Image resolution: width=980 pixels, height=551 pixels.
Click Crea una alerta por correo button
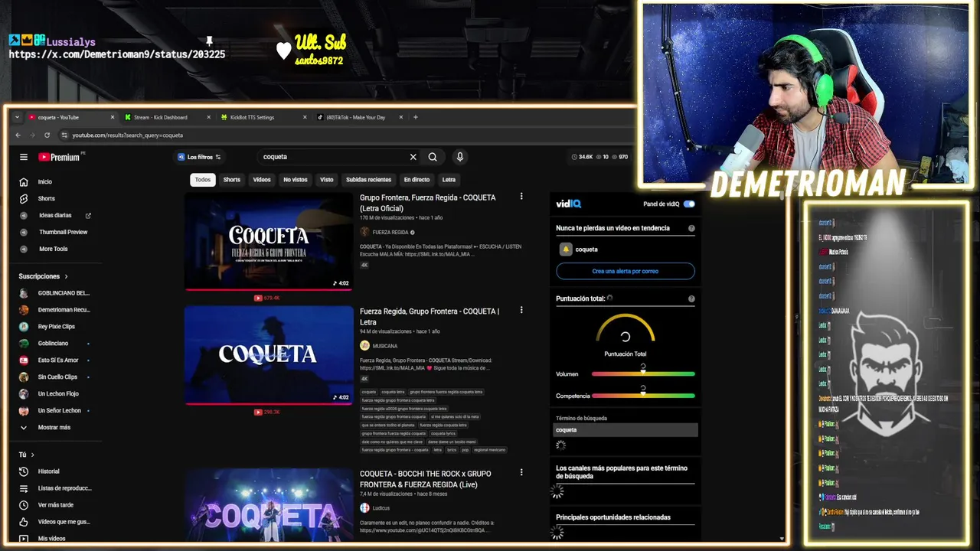626,271
